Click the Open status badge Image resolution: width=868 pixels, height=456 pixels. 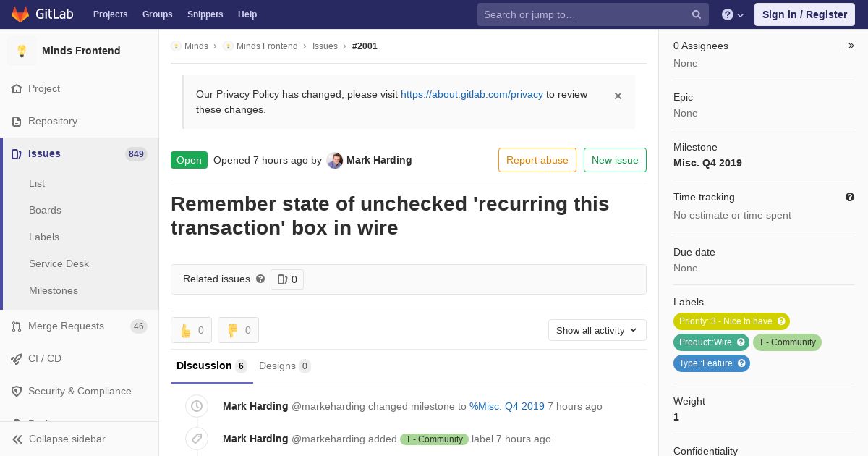tap(189, 161)
